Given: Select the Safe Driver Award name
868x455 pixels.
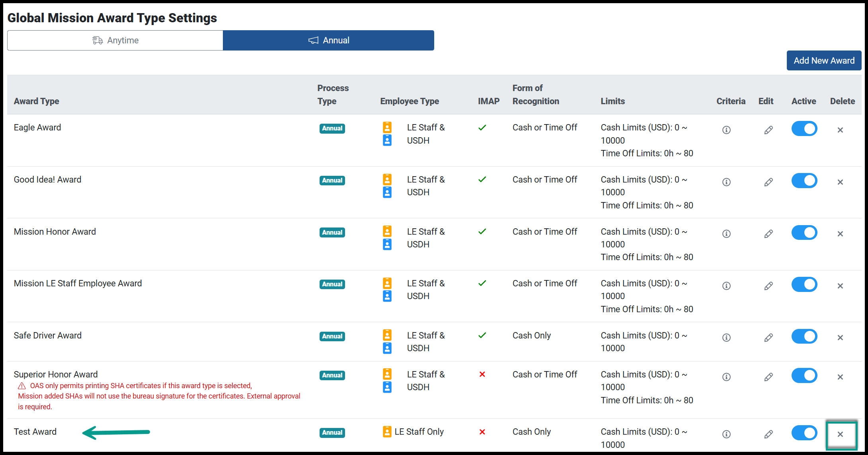Looking at the screenshot, I should (48, 335).
